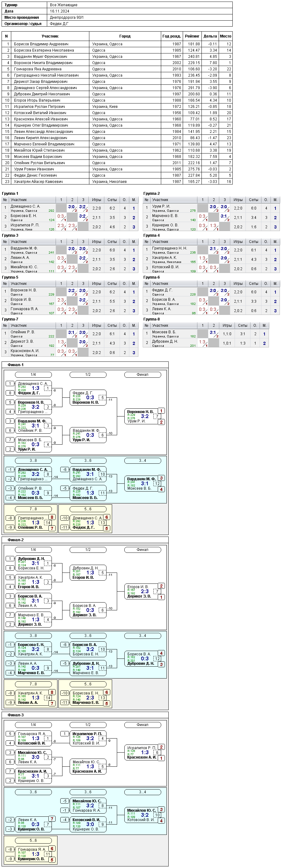Select the row for Урум Роман Иванович

(117, 169)
